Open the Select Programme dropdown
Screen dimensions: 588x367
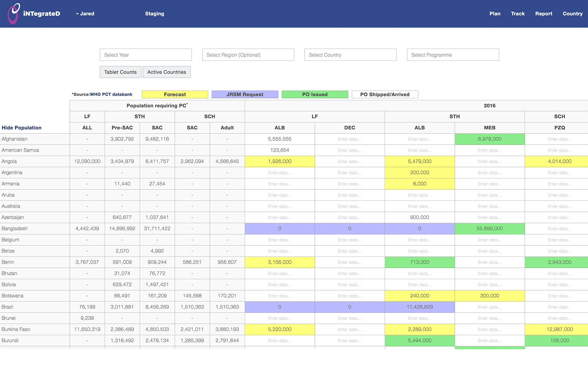[x=453, y=55]
